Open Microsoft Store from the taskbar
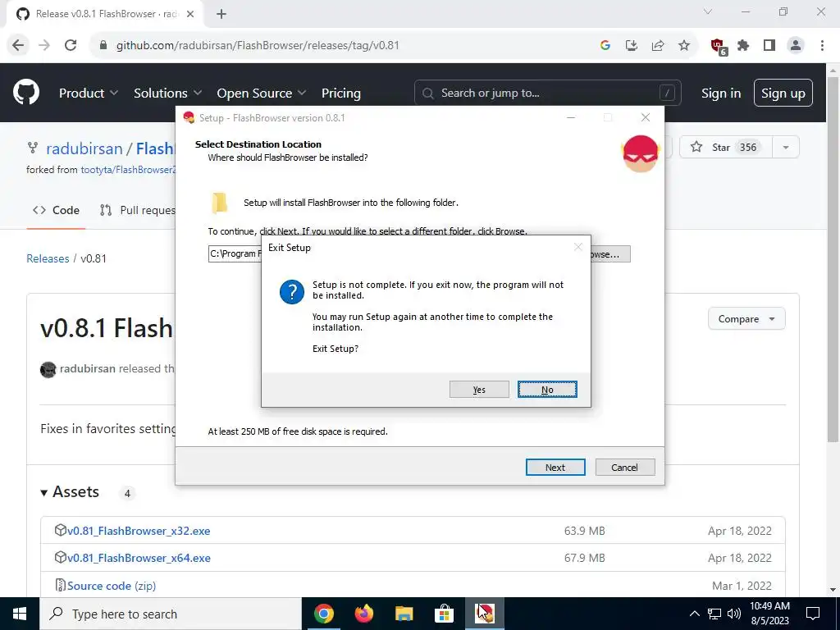The image size is (840, 630). click(444, 614)
